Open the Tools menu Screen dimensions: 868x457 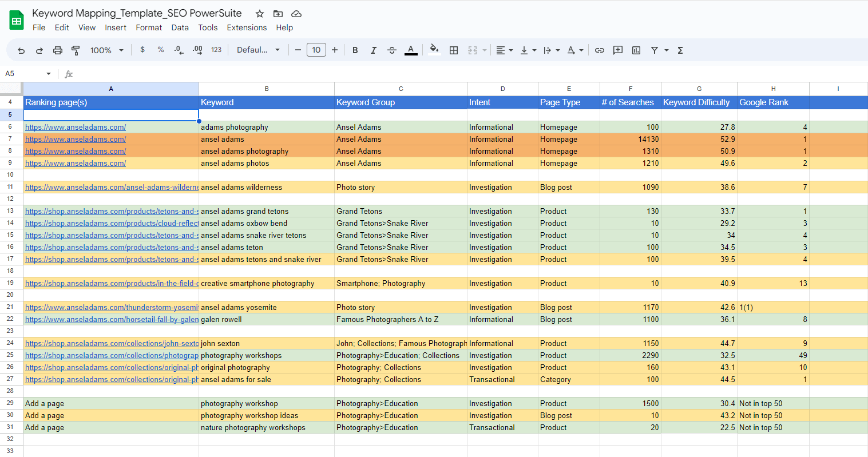click(208, 27)
